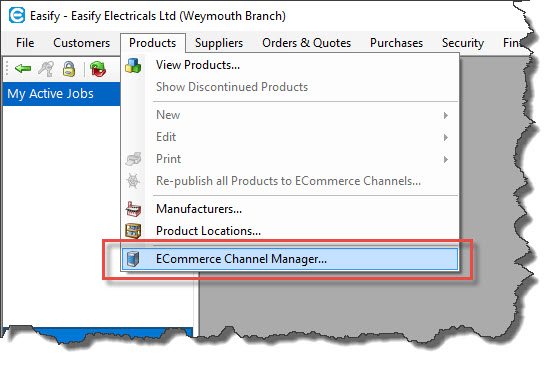The height and width of the screenshot is (368, 558).
Task: Select Re-publish all Products to ECommerce Channels
Action: pos(290,181)
